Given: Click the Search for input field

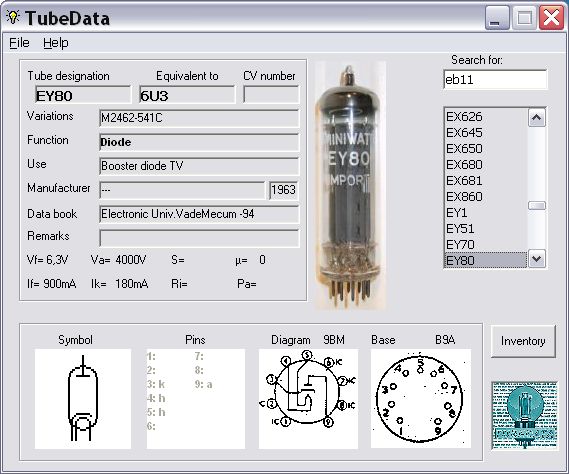Looking at the screenshot, I should tap(495, 79).
